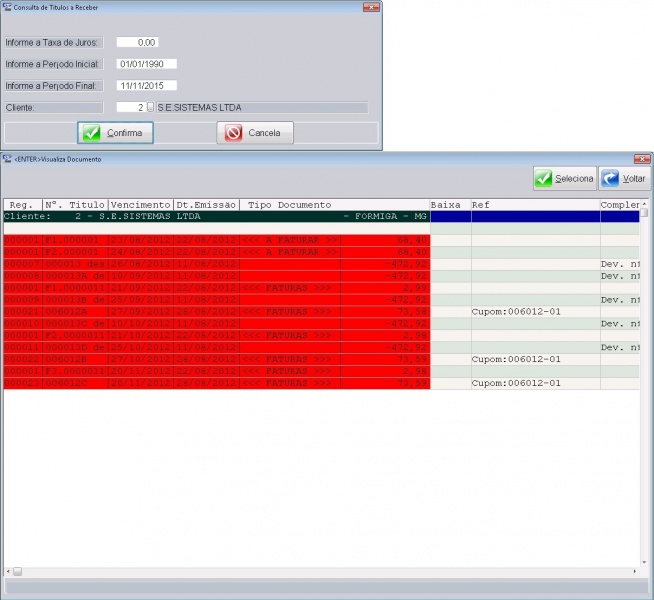Focus the Taxa de Juros field
The height and width of the screenshot is (600, 654).
[137, 43]
